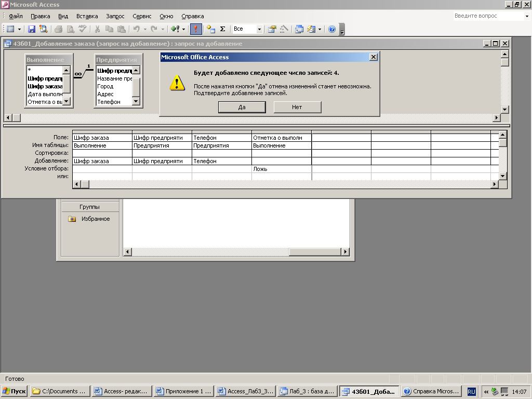The height and width of the screenshot is (399, 532).
Task: Click the Spelling check ABC icon
Action: 83,29
